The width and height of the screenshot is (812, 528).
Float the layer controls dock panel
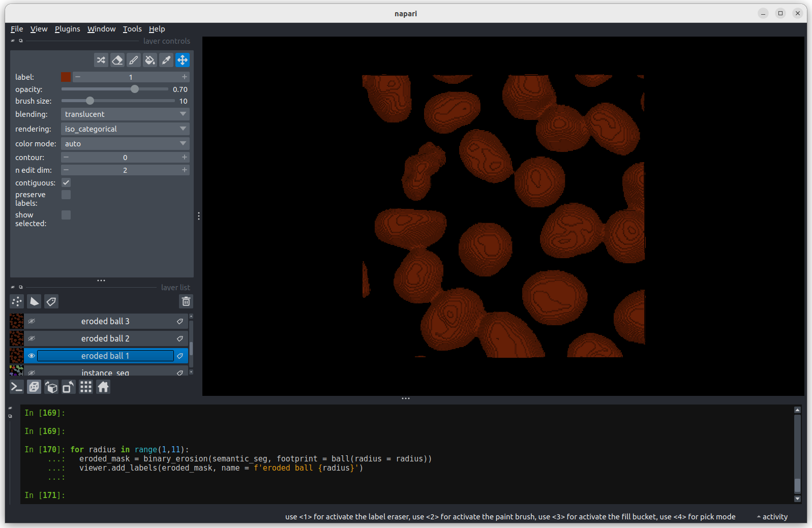click(x=21, y=41)
